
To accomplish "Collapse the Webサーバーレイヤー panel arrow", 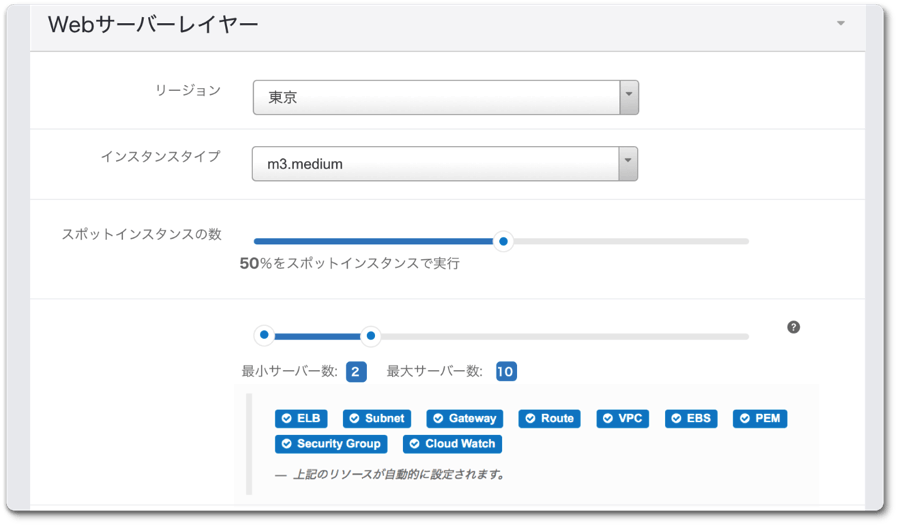I will (x=841, y=23).
